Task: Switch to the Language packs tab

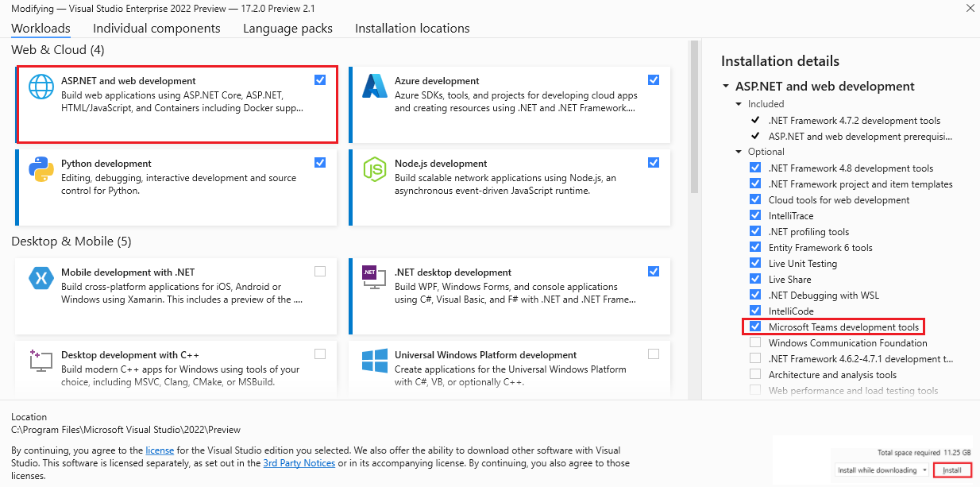Action: pos(287,29)
